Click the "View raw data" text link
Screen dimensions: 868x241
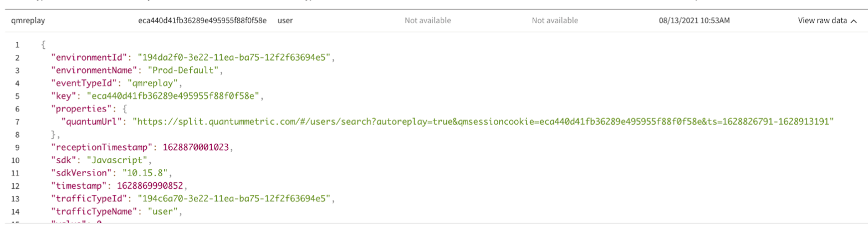click(x=822, y=21)
